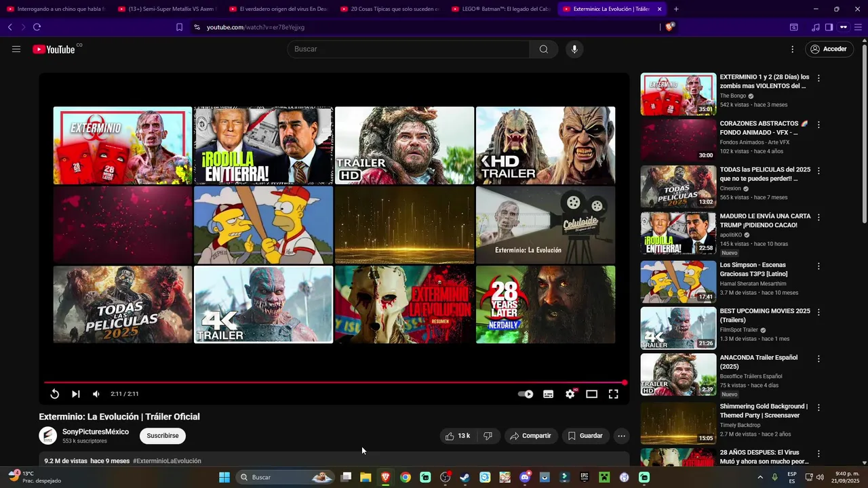This screenshot has height=488, width=868.
Task: Toggle subtitles in the player
Action: coord(549,394)
